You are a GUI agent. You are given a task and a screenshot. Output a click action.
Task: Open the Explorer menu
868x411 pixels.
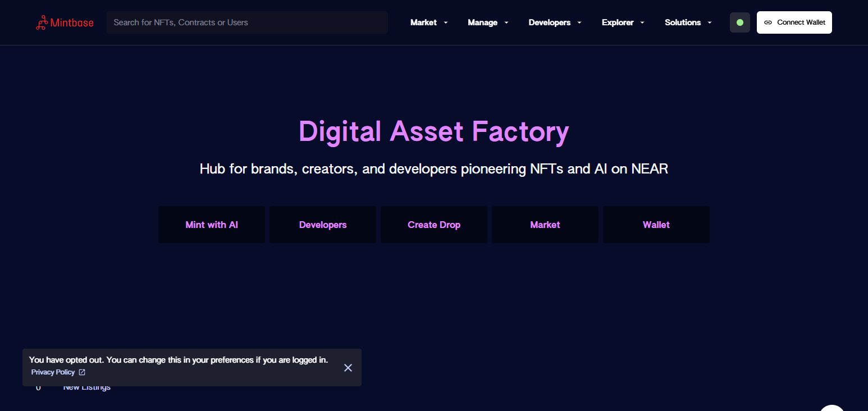(x=623, y=22)
